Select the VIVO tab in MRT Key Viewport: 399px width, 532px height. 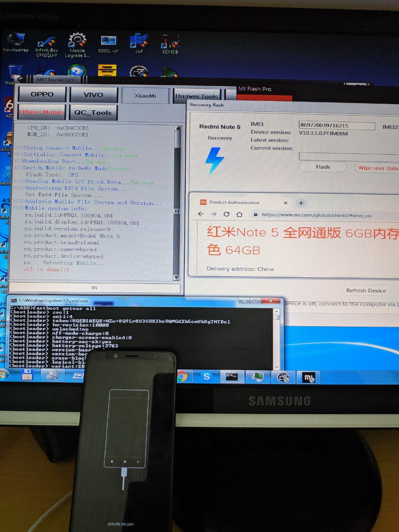[x=93, y=95]
